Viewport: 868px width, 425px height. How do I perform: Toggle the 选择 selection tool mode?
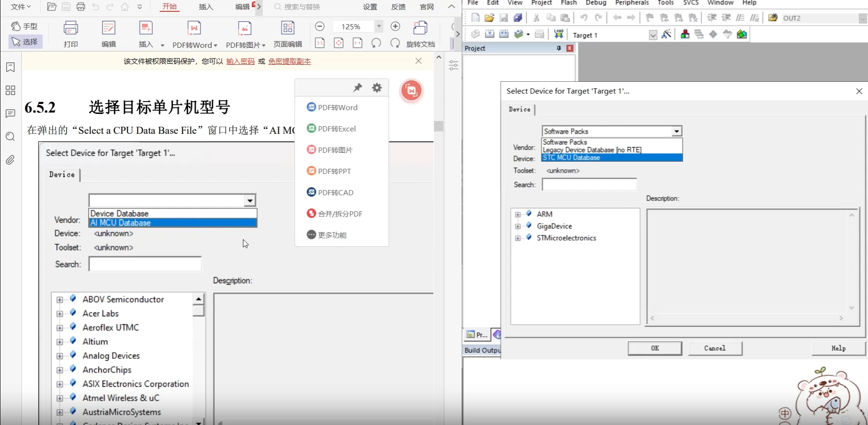pos(25,42)
